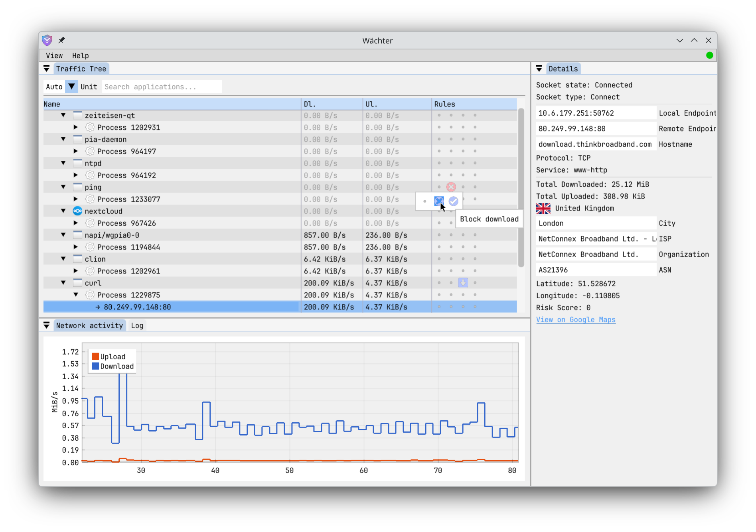The width and height of the screenshot is (756, 532).
Task: Open the Auto unit dropdown
Action: click(x=71, y=87)
